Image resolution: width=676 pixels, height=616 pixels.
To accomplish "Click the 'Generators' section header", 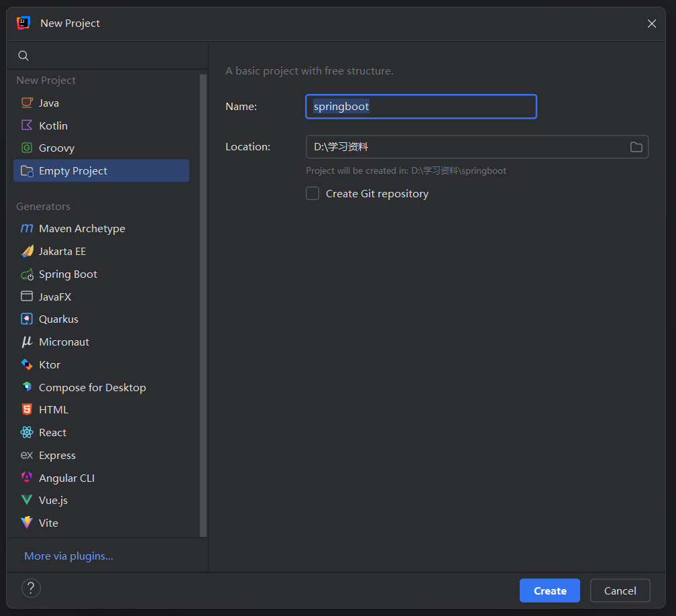I will [x=43, y=207].
